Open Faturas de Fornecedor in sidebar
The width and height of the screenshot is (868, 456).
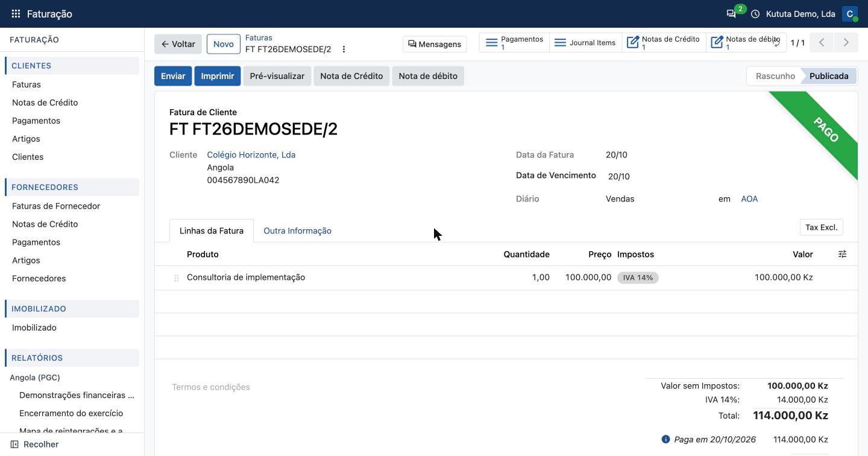(56, 206)
